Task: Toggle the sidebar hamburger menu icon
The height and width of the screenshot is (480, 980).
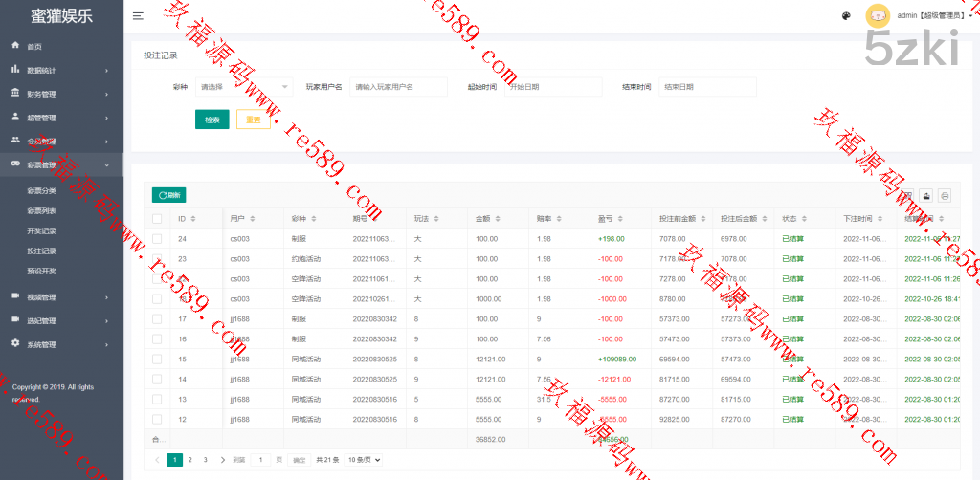Action: pos(138,16)
